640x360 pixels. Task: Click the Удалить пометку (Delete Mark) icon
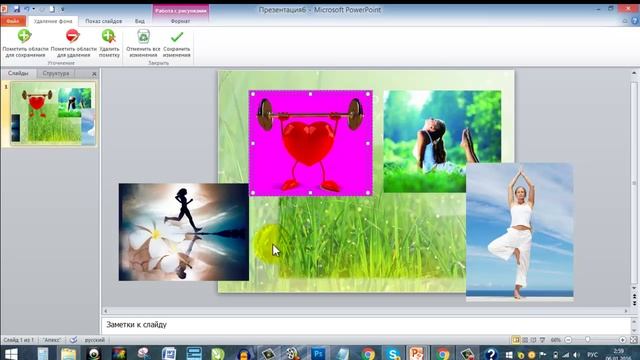pyautogui.click(x=109, y=36)
